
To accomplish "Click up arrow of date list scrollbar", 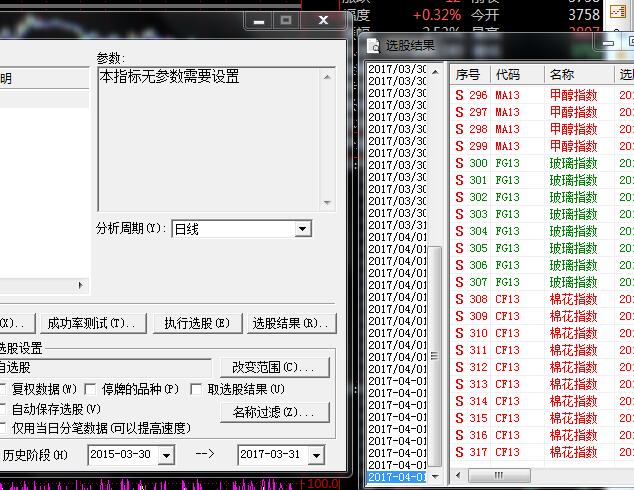I will [x=435, y=72].
